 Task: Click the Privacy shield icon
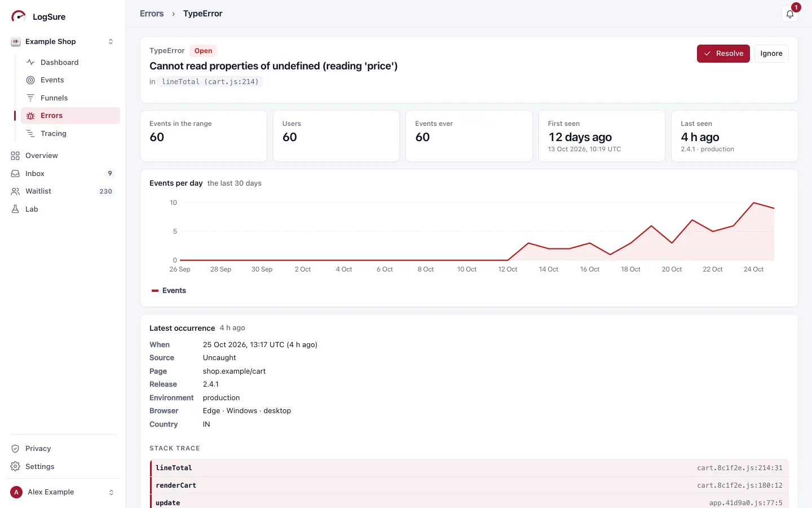(15, 449)
